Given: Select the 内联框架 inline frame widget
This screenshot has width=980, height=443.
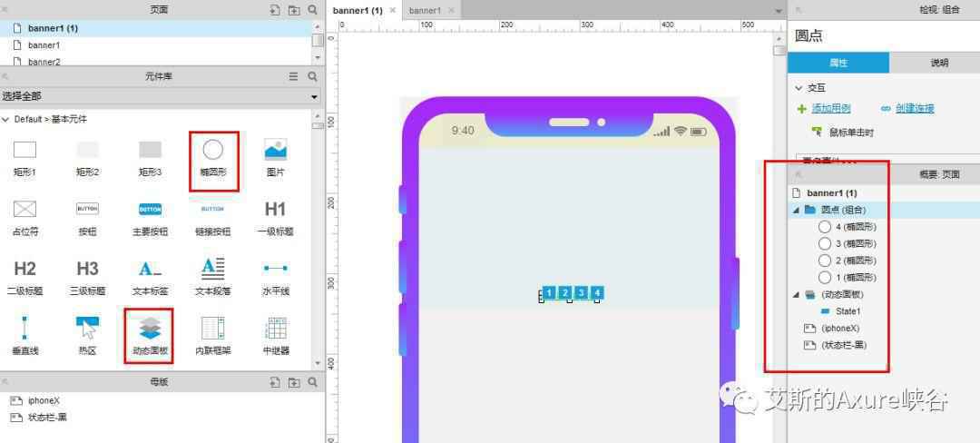Looking at the screenshot, I should pos(212,336).
